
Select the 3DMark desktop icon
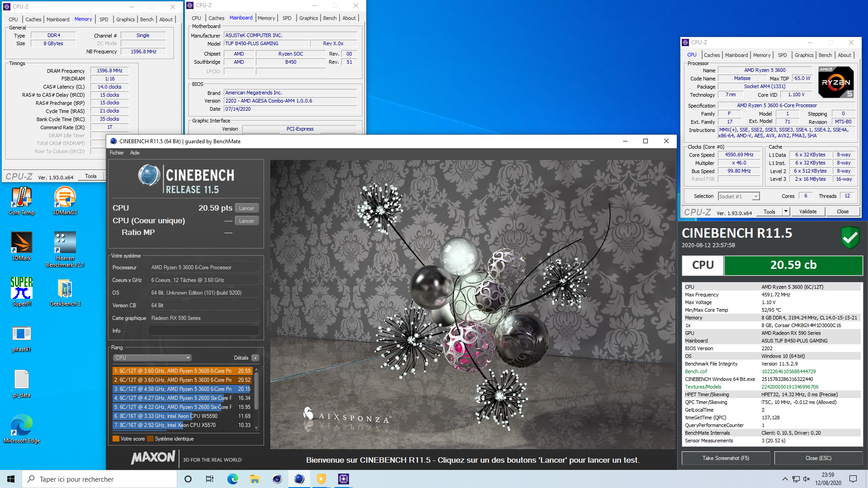click(21, 246)
